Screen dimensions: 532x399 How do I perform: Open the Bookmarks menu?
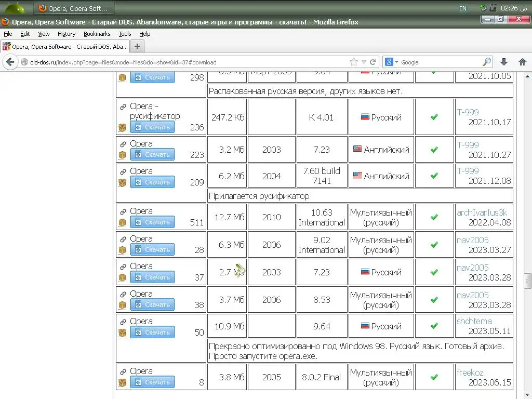point(97,34)
